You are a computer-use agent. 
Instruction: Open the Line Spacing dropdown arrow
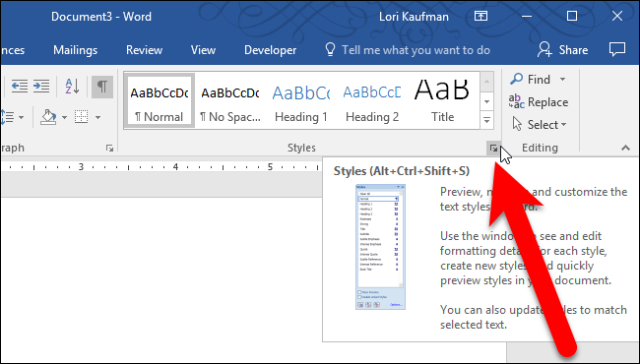[22, 118]
